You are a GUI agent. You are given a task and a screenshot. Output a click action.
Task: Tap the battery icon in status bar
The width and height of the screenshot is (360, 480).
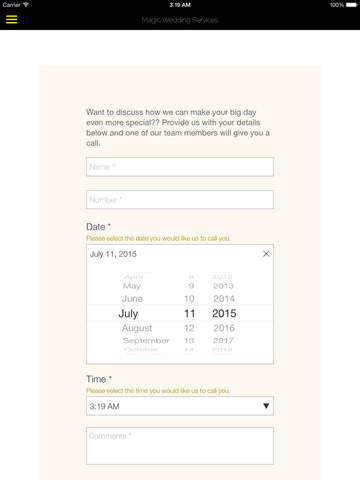pyautogui.click(x=351, y=5)
